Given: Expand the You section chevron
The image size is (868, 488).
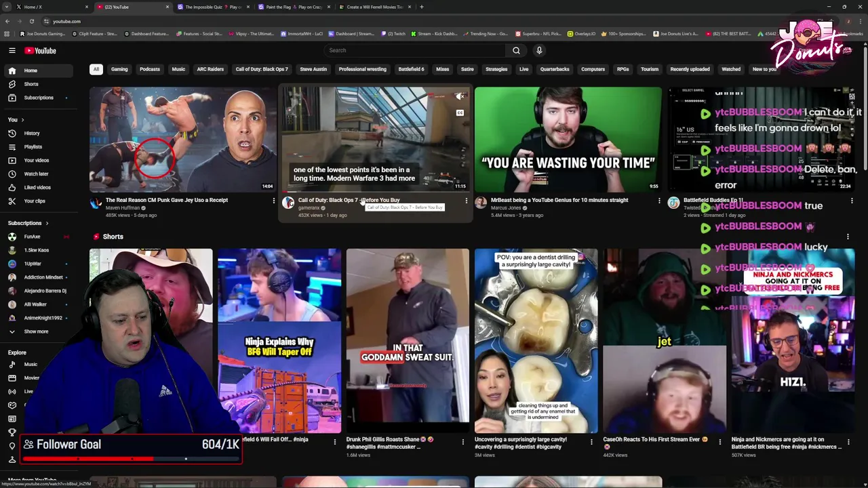Looking at the screenshot, I should click(23, 120).
